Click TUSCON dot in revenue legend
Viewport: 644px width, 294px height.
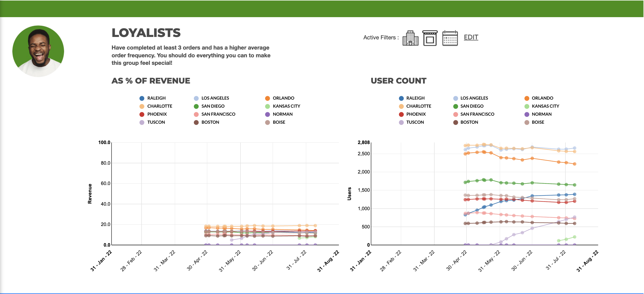click(142, 122)
